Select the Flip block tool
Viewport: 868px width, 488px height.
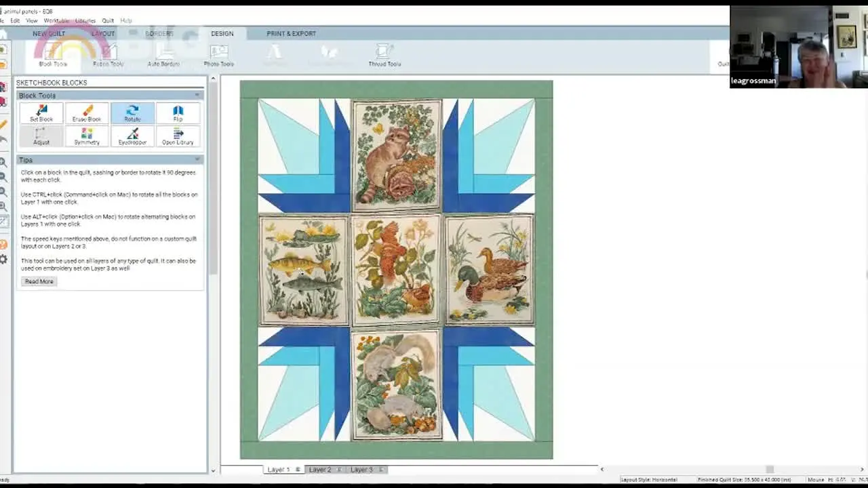[x=178, y=113]
